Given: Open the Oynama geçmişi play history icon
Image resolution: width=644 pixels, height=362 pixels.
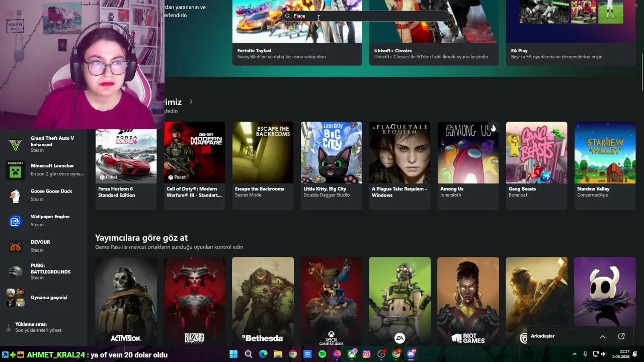Looking at the screenshot, I should click(15, 298).
